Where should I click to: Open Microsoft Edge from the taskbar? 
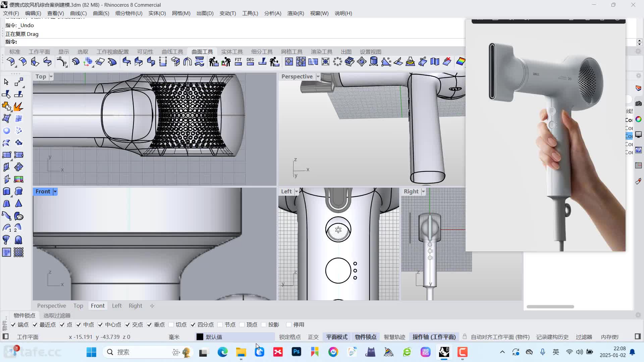click(223, 352)
